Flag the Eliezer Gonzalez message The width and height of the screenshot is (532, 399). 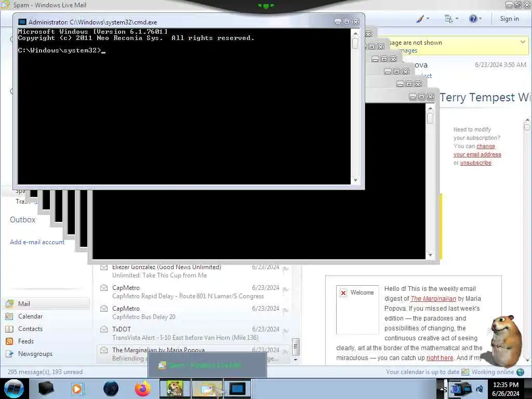point(285,269)
